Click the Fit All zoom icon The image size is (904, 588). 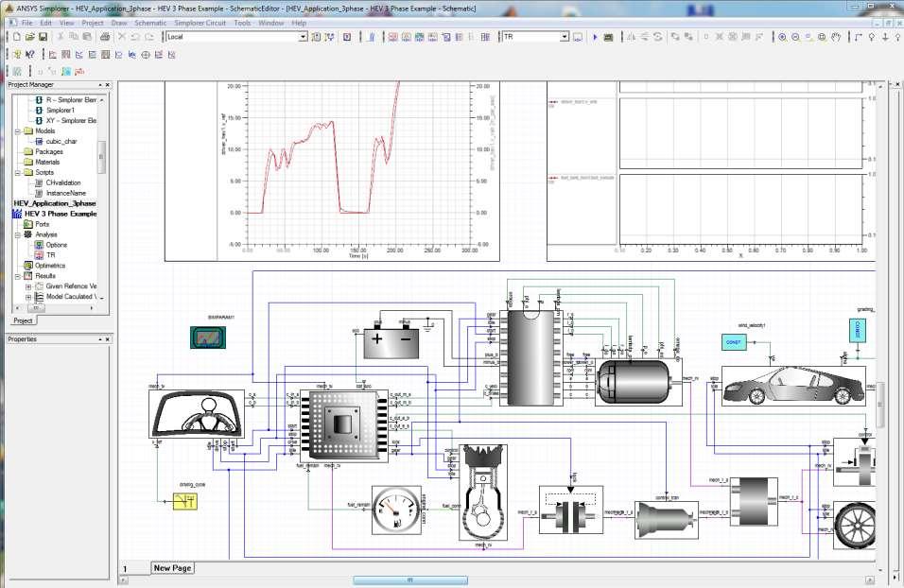tap(822, 37)
